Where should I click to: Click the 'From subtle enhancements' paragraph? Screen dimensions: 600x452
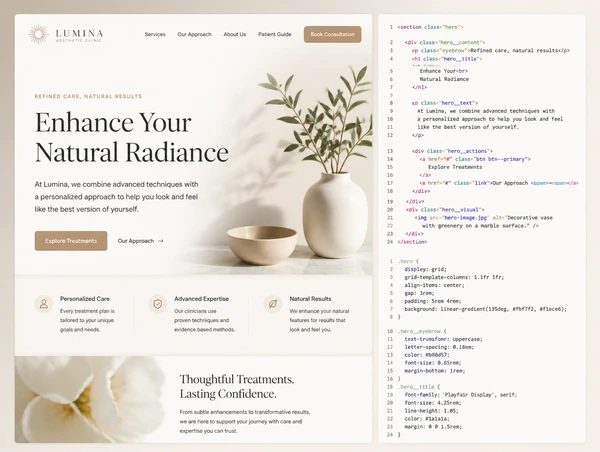(245, 421)
